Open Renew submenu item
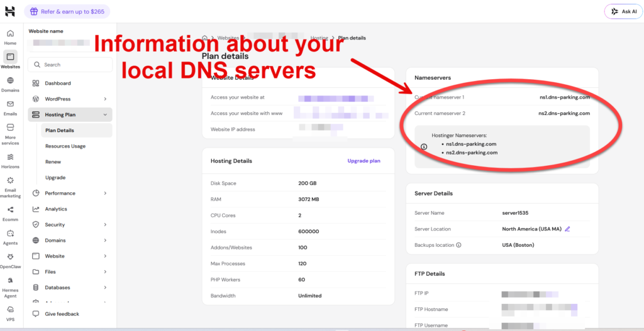The image size is (644, 331). (76, 161)
